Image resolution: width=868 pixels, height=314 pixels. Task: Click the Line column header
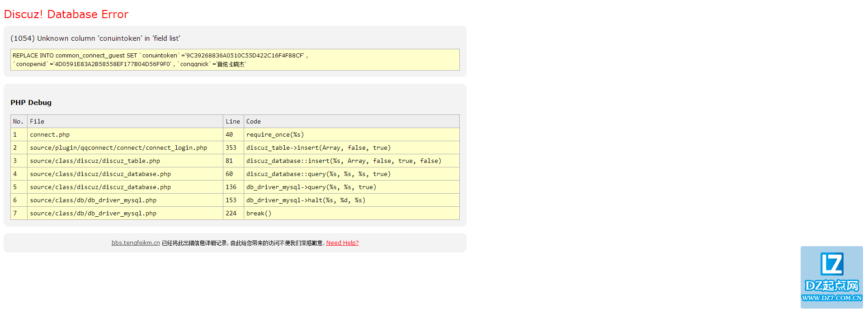click(x=233, y=121)
